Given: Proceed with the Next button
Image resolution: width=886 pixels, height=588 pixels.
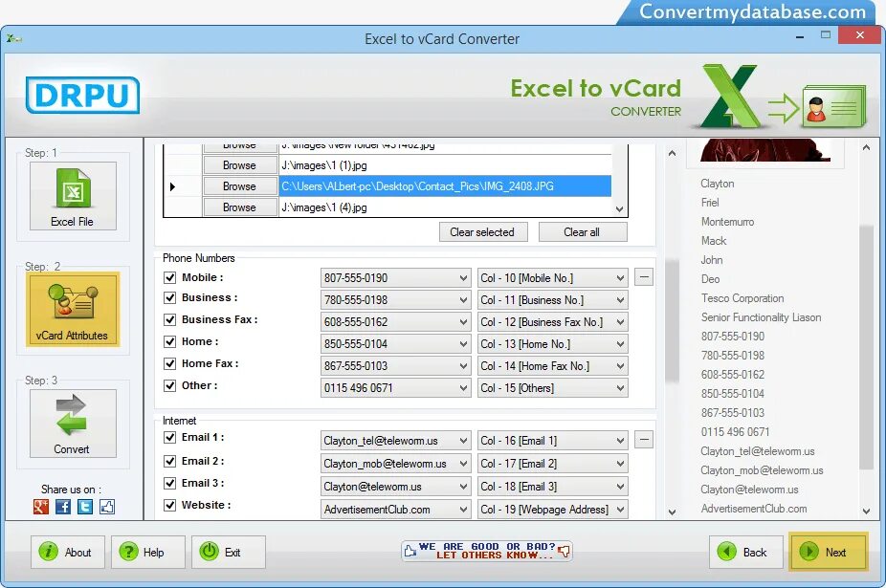Looking at the screenshot, I should tap(828, 552).
